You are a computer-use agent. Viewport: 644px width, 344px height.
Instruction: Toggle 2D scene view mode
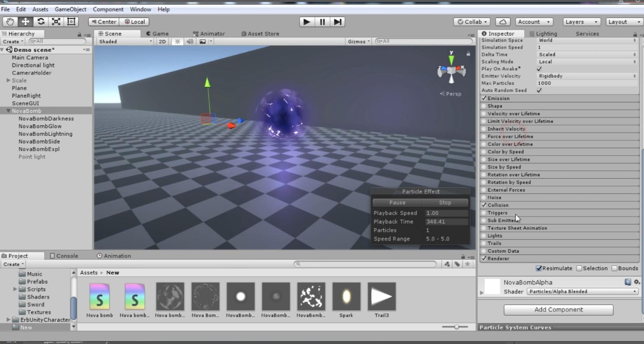[162, 42]
